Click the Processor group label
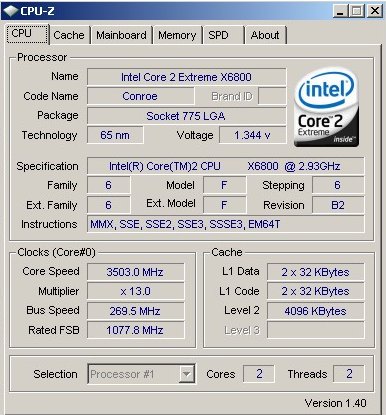This screenshot has width=386, height=415. click(x=42, y=57)
